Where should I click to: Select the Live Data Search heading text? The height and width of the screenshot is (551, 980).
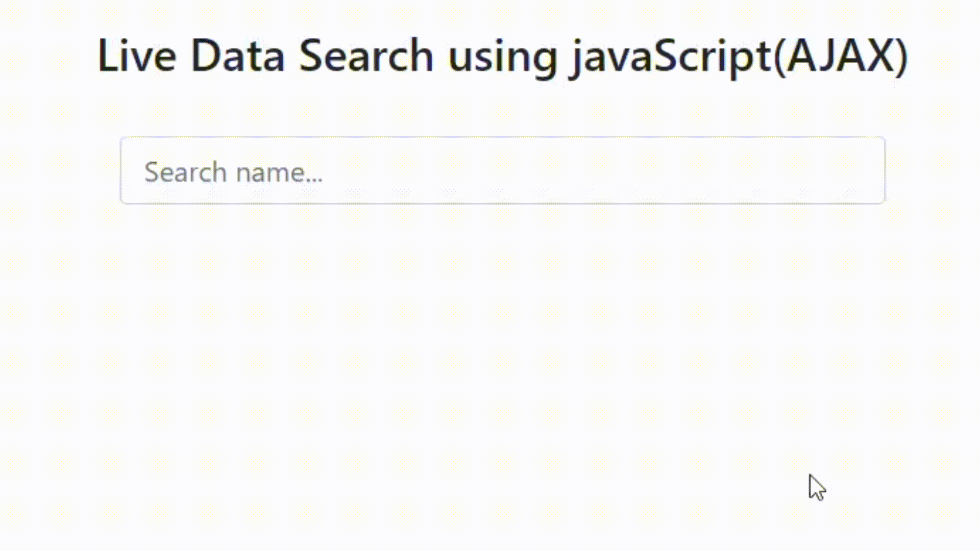(x=265, y=55)
